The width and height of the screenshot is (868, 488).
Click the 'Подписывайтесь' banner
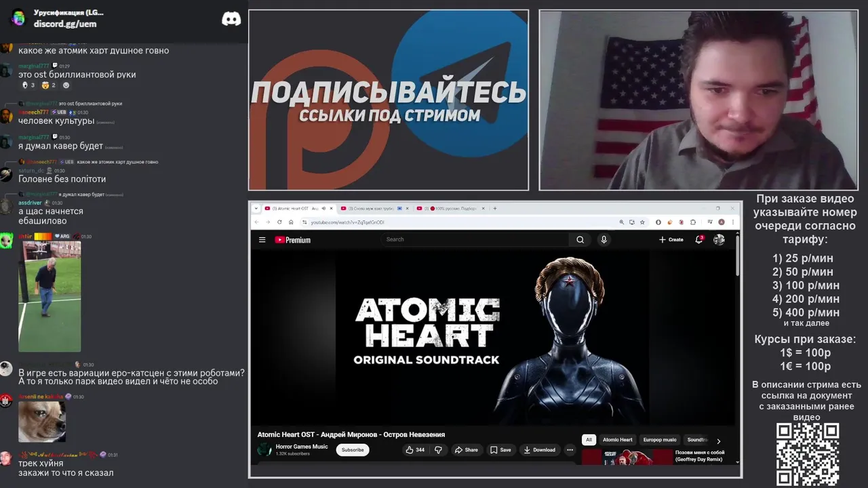(x=389, y=100)
